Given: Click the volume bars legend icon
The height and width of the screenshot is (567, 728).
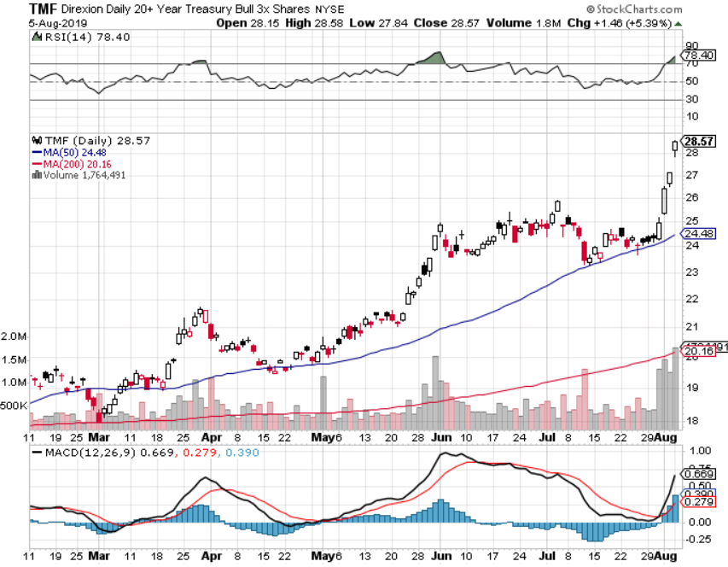Looking at the screenshot, I should (37, 175).
